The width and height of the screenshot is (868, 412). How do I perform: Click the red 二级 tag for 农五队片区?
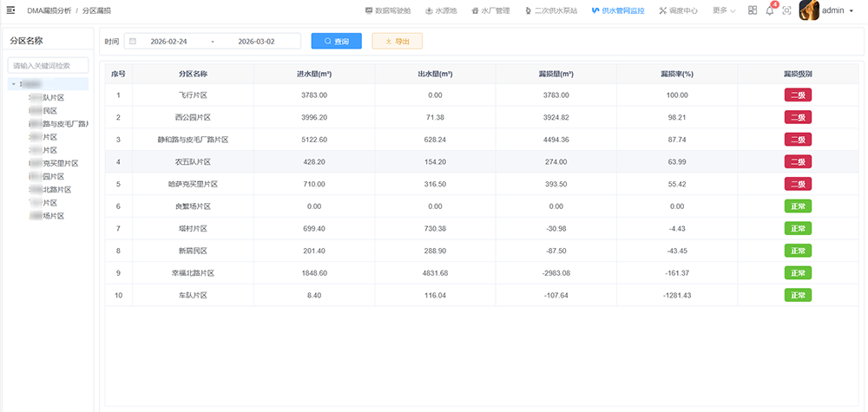(x=798, y=162)
